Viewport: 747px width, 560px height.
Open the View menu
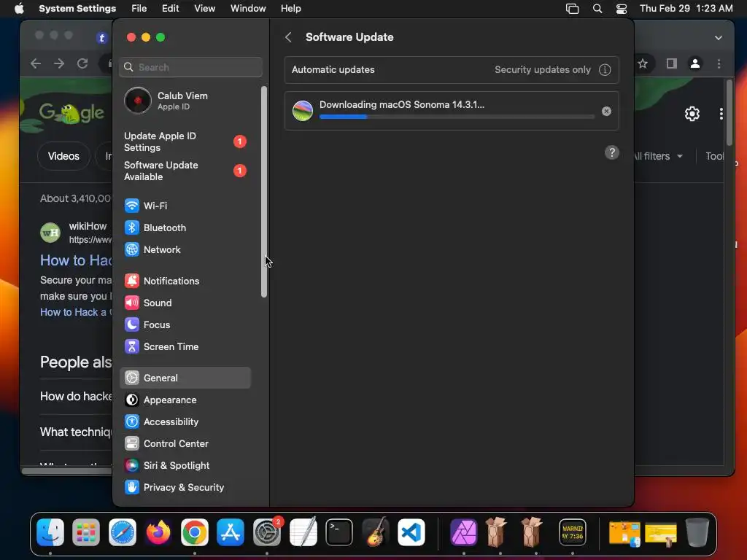(204, 9)
